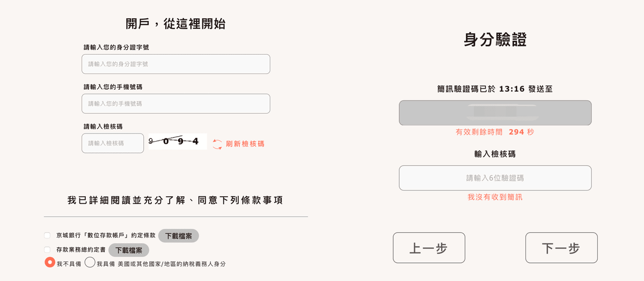Image resolution: width=644 pixels, height=281 pixels.
Task: Click the masked phone number box
Action: point(495,113)
